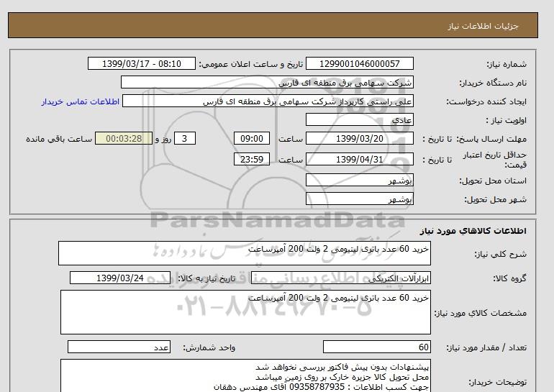Click the request creator field علی راستی کارپرداز
This screenshot has height=392, width=554.
268,101
